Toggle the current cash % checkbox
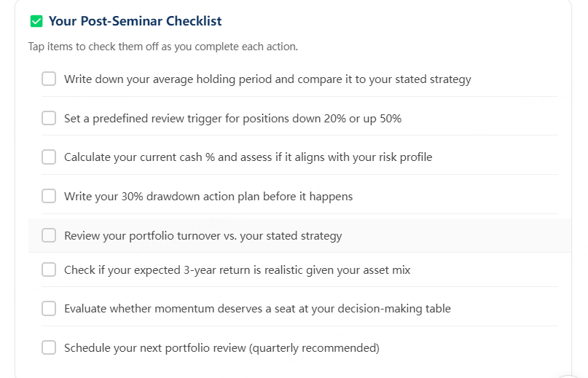 [x=49, y=157]
